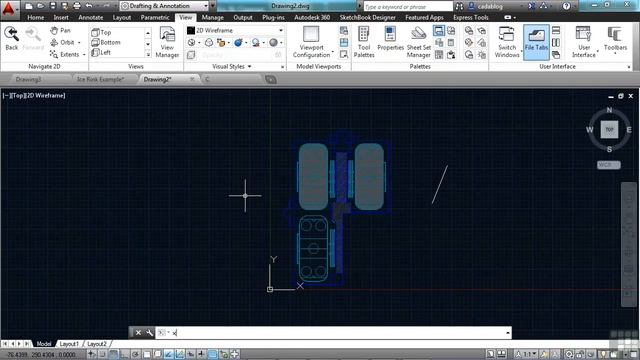Open the Toolbars menu
The image size is (640, 360).
point(615,40)
